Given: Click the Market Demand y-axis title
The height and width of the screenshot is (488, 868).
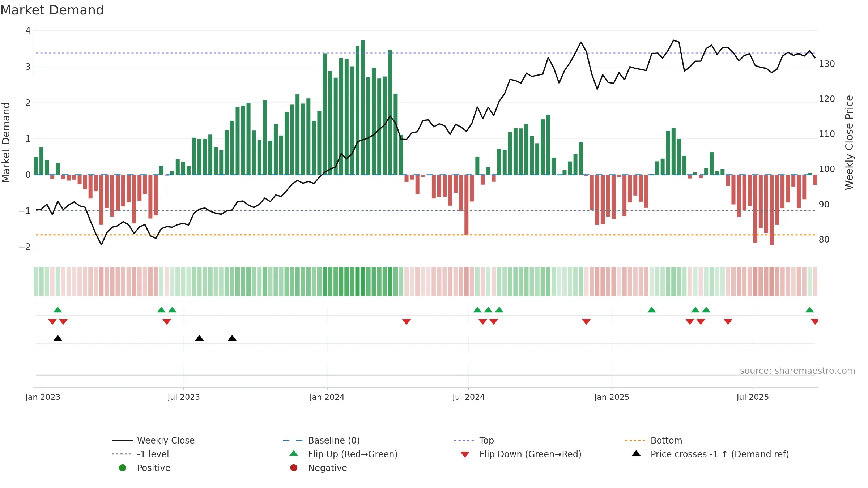Looking at the screenshot, I should coord(6,142).
